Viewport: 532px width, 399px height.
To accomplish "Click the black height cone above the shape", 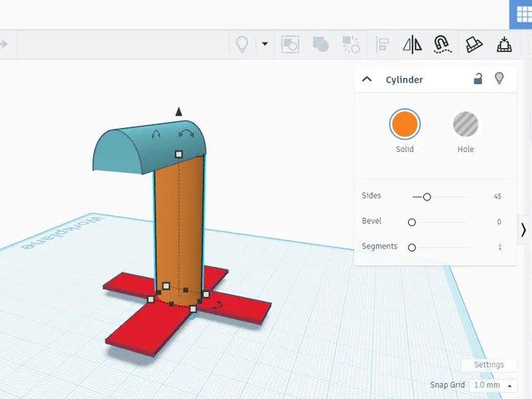I will 179,111.
